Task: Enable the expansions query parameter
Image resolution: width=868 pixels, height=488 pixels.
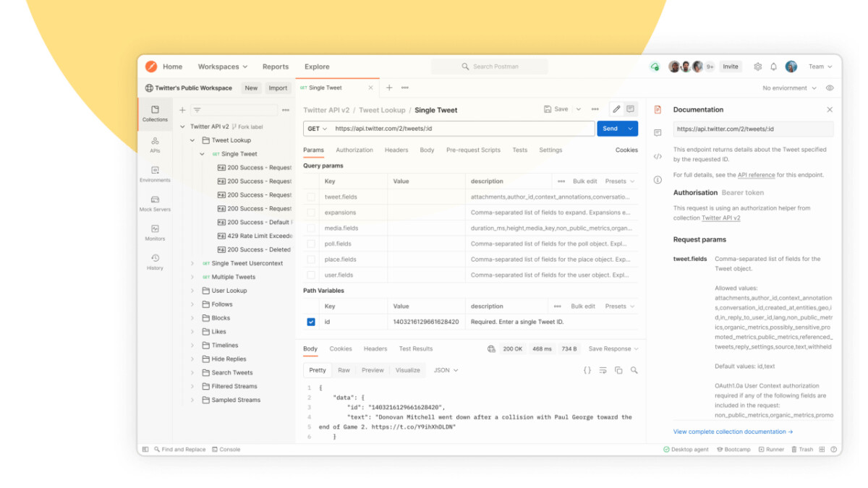Action: tap(311, 212)
